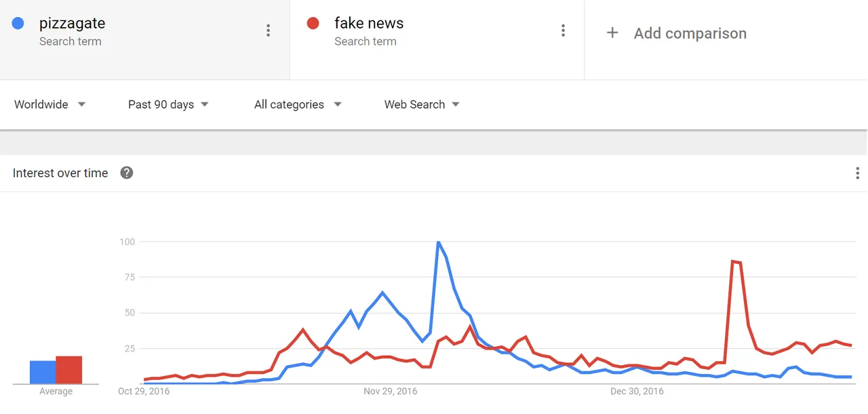The image size is (868, 414).
Task: Click the pizzagate peak at 100 on chart
Action: point(438,242)
